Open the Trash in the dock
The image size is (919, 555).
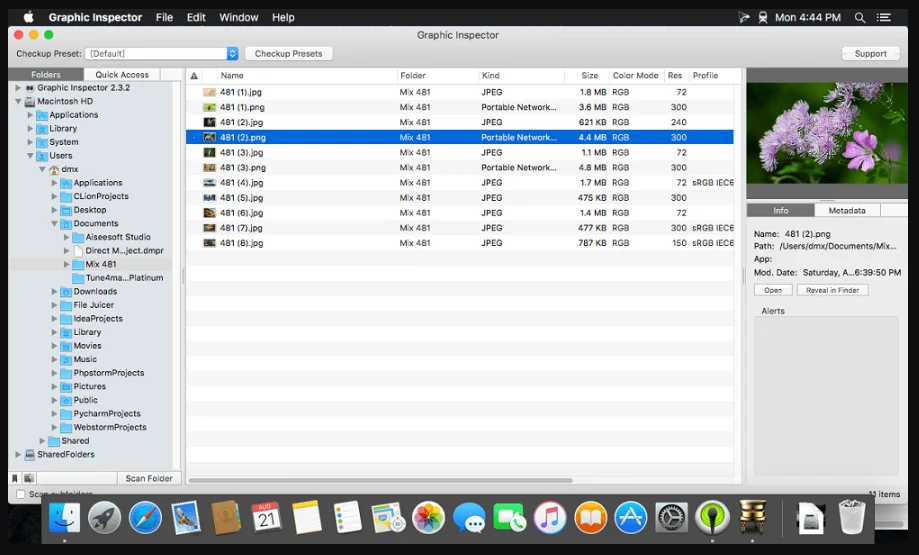pos(852,517)
